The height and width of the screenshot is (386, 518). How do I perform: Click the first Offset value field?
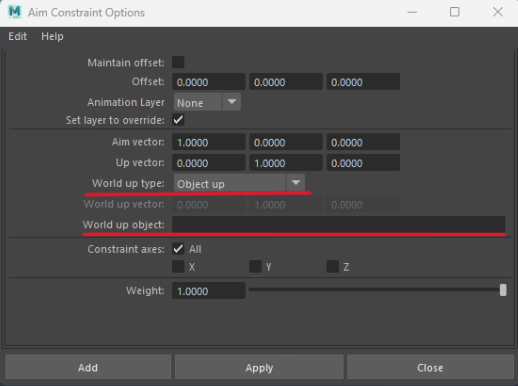[x=209, y=82]
